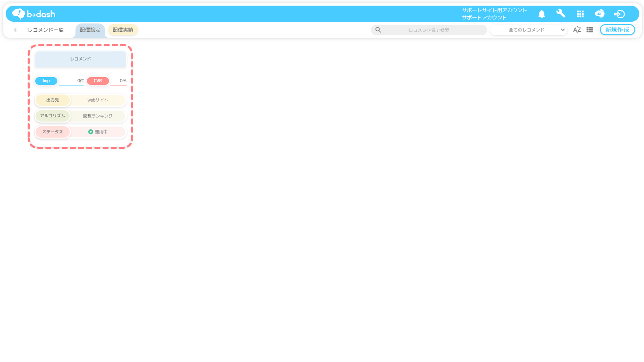
Task: Click the 新規作成 button
Action: (617, 30)
